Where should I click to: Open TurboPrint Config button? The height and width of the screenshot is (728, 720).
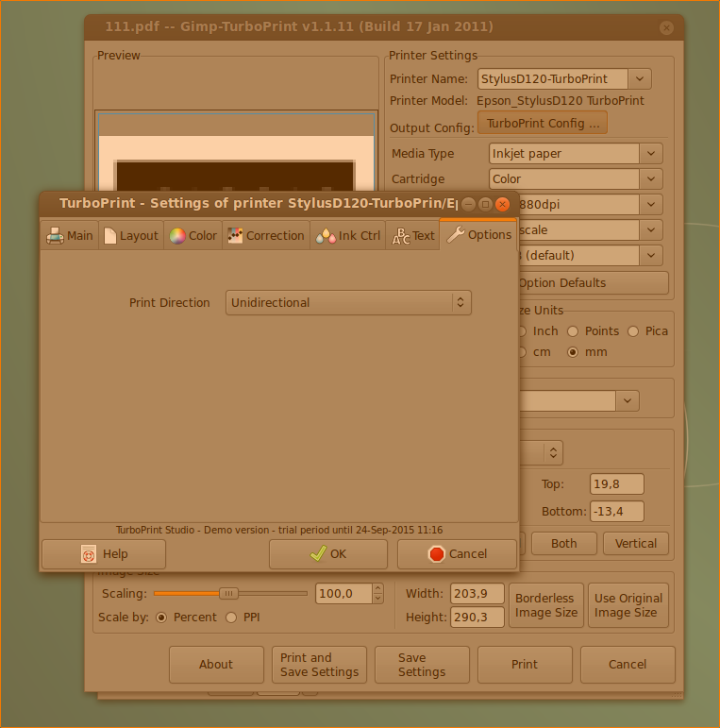pyautogui.click(x=543, y=123)
